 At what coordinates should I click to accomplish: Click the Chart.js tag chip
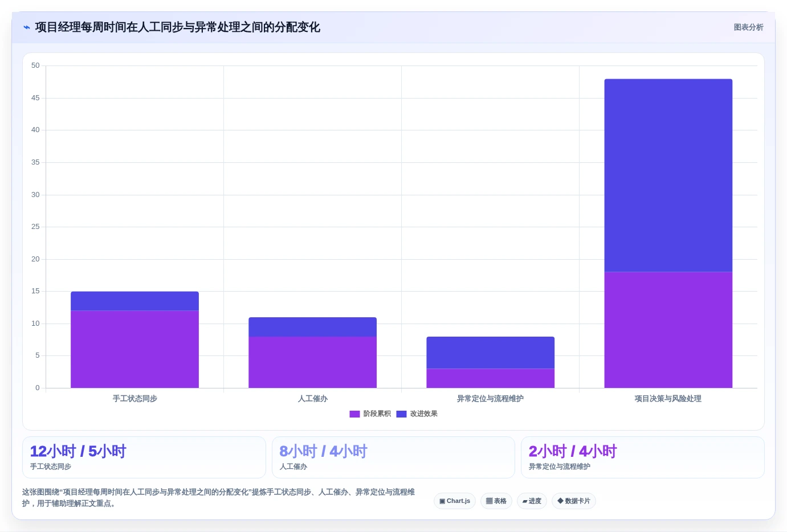click(x=455, y=501)
